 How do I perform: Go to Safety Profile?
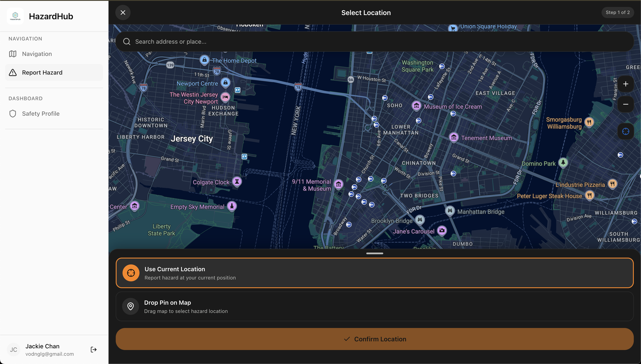[41, 114]
